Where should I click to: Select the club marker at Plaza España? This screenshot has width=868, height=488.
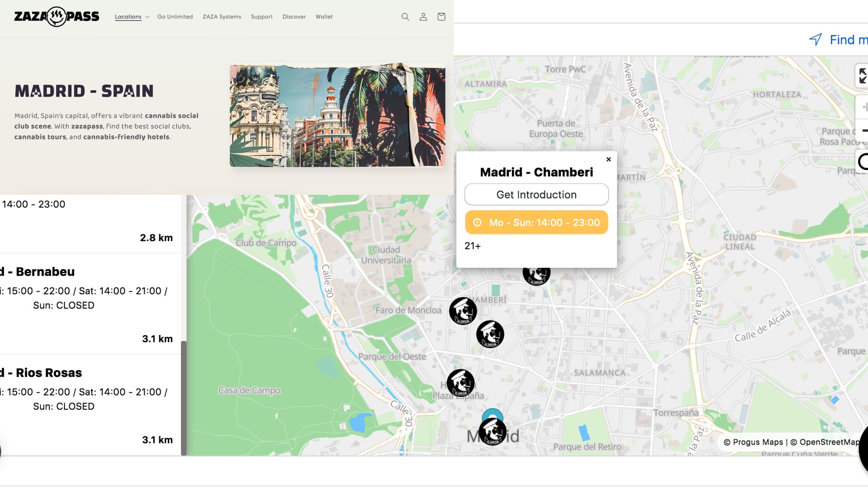(x=460, y=383)
